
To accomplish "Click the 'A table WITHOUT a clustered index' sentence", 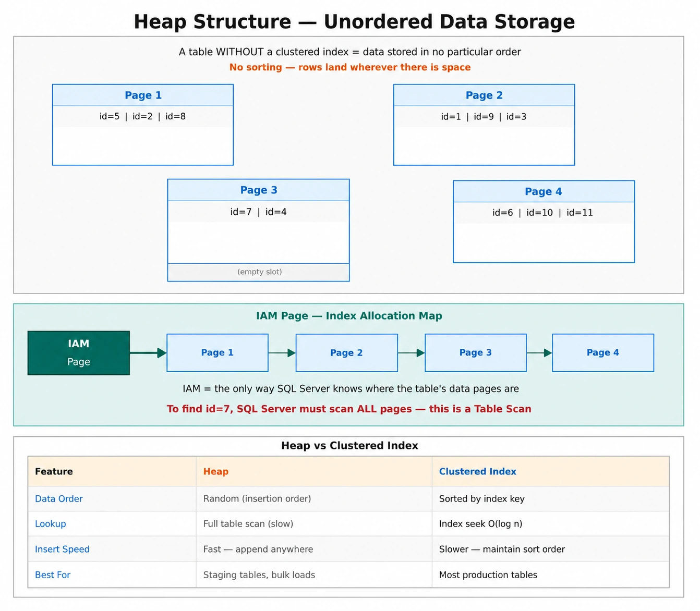I will (349, 52).
